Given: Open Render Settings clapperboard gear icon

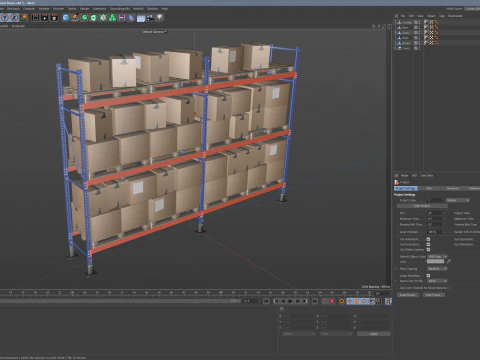Looking at the screenshot, I should pos(54,17).
